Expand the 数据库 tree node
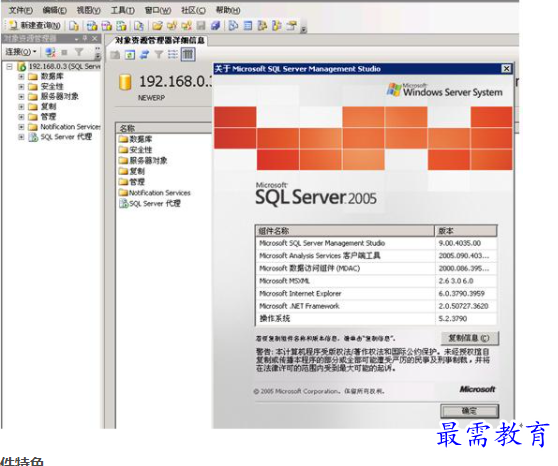 [x=21, y=76]
